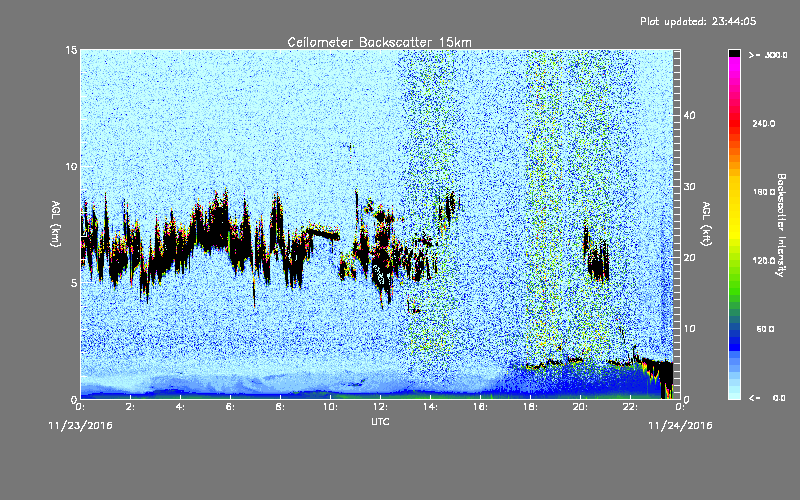Click the '5' km altitude tick label
Viewport: 800px width, 500px height.
click(74, 283)
